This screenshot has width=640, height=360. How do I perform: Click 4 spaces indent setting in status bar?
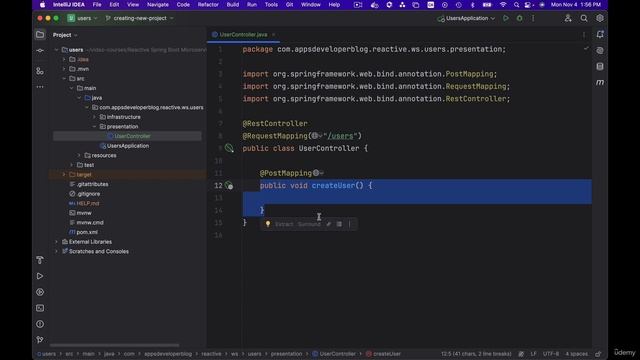click(x=576, y=354)
